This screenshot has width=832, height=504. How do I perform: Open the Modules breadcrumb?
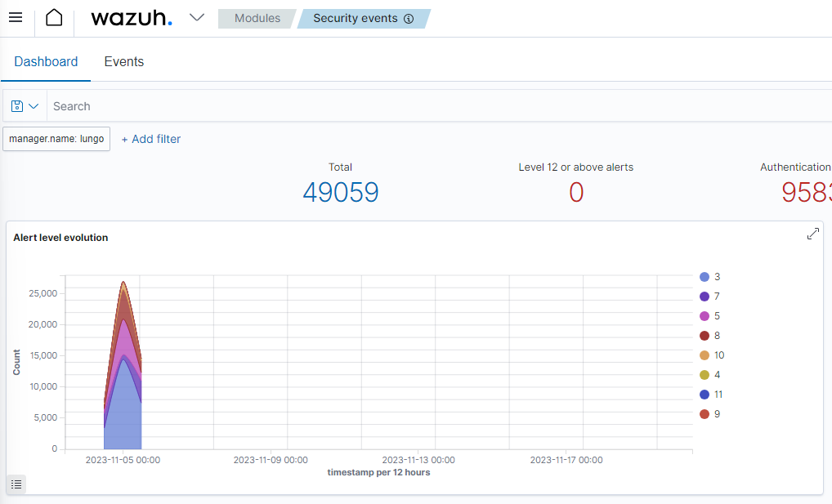257,17
